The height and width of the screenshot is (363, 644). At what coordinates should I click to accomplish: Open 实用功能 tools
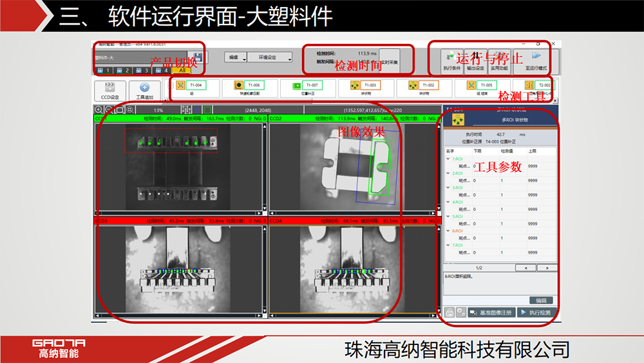(x=499, y=61)
